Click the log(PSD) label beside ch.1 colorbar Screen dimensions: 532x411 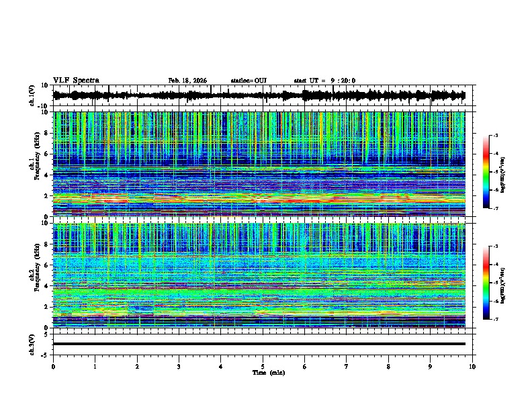coord(503,175)
